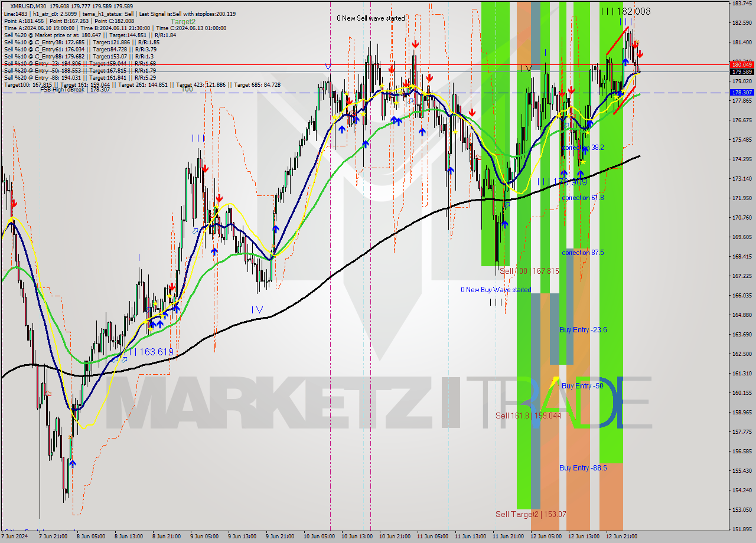Click the '8 Jun 05:00' time axis label

[92, 537]
